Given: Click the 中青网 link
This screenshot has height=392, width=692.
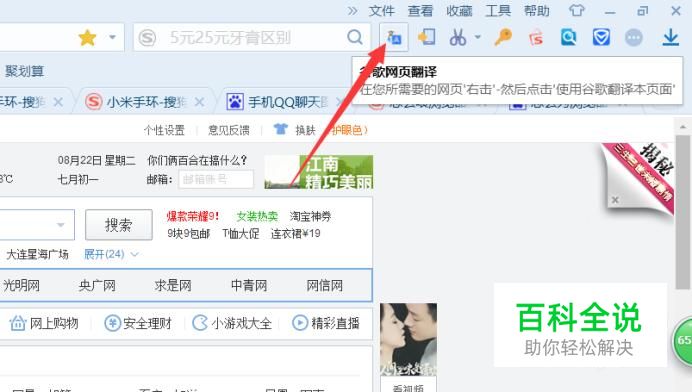Looking at the screenshot, I should (249, 286).
